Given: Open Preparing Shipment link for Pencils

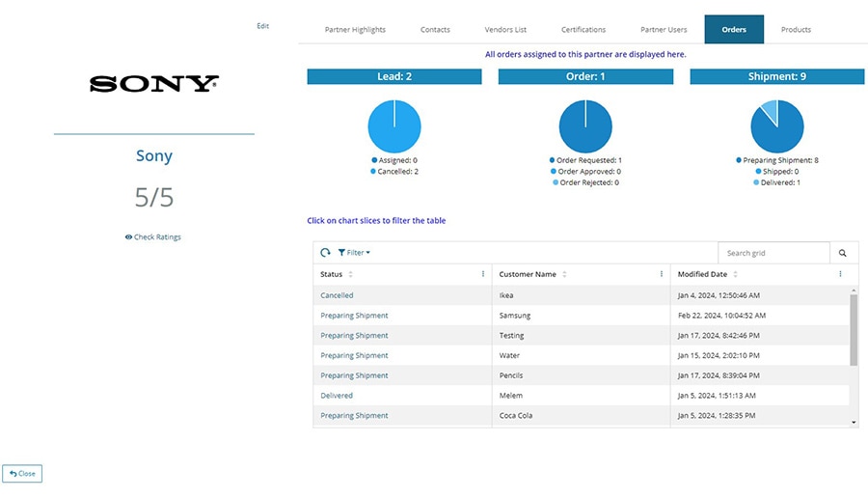Looking at the screenshot, I should tap(354, 375).
